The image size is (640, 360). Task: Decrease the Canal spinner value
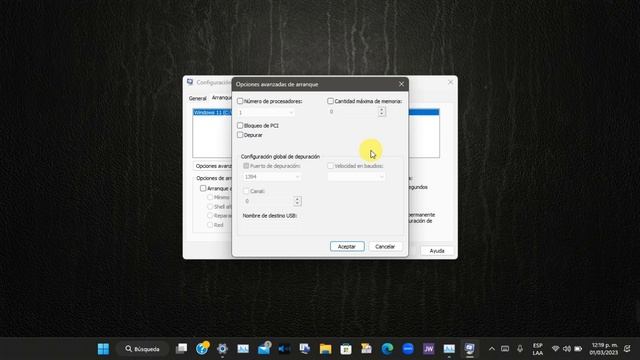(x=297, y=203)
